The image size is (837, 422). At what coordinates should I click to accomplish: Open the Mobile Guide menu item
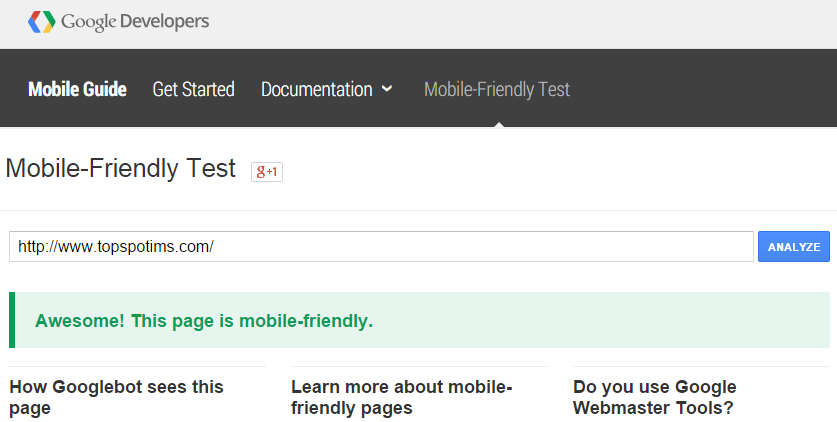77,89
